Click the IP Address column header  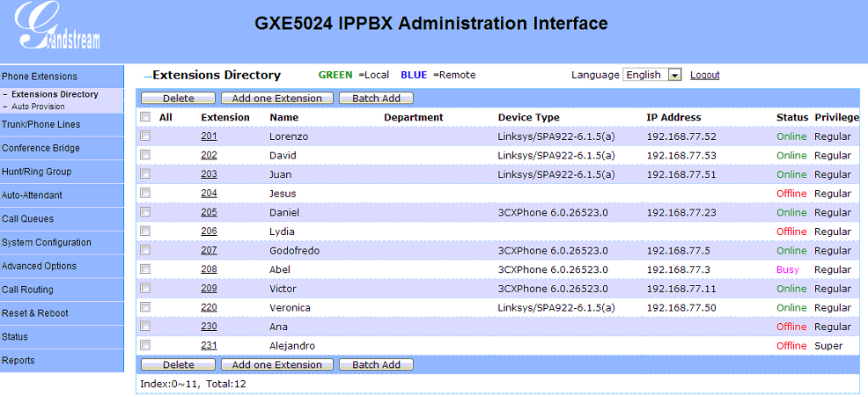pos(673,117)
